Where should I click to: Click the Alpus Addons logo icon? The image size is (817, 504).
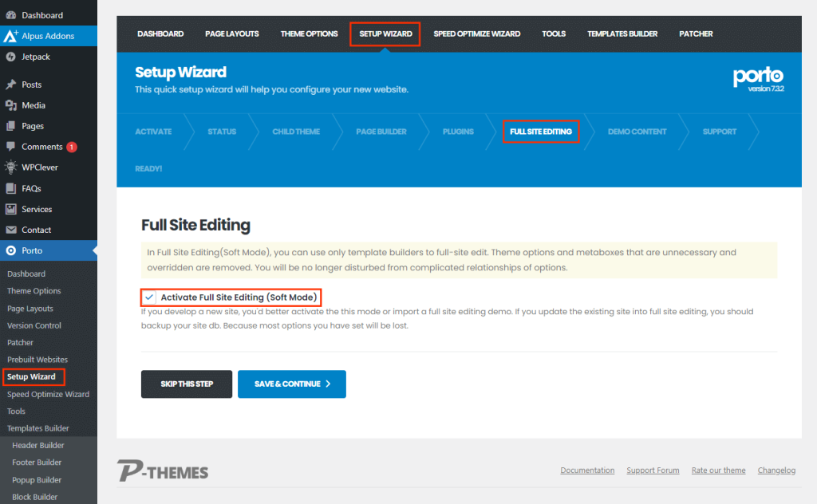pyautogui.click(x=11, y=36)
